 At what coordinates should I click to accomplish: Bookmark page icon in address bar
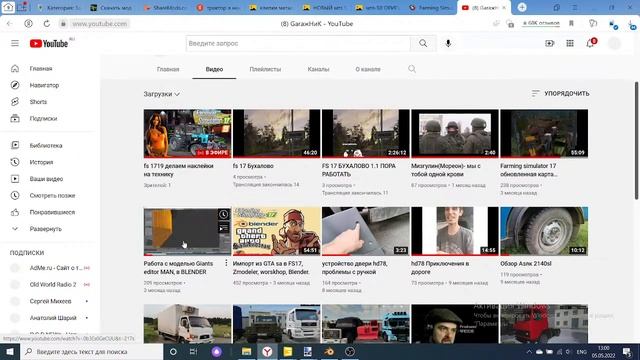(571, 24)
